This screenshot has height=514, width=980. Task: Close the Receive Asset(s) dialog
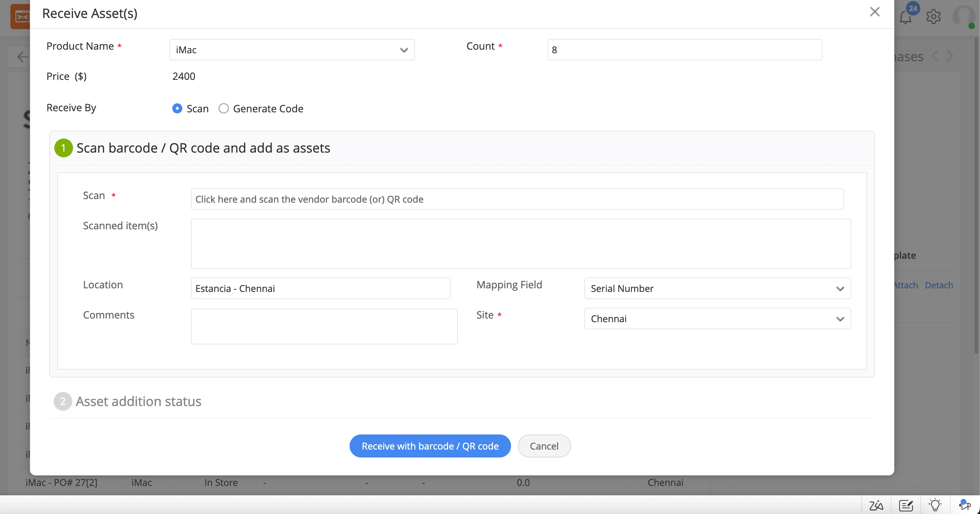pos(875,12)
